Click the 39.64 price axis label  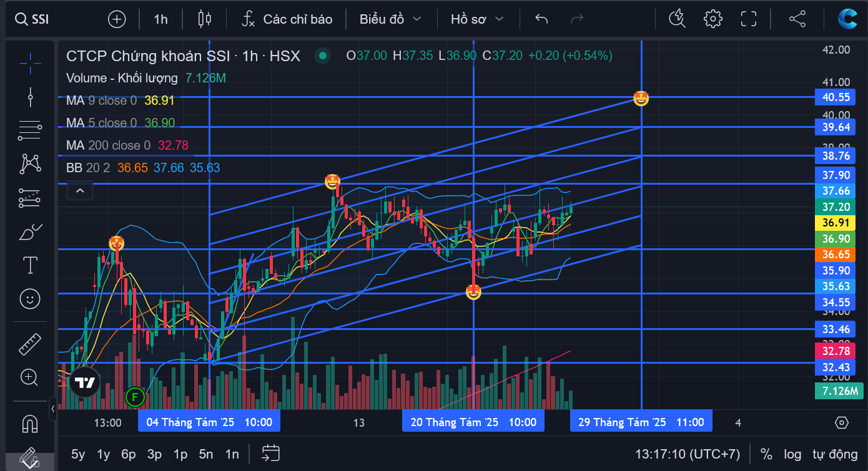click(x=836, y=127)
